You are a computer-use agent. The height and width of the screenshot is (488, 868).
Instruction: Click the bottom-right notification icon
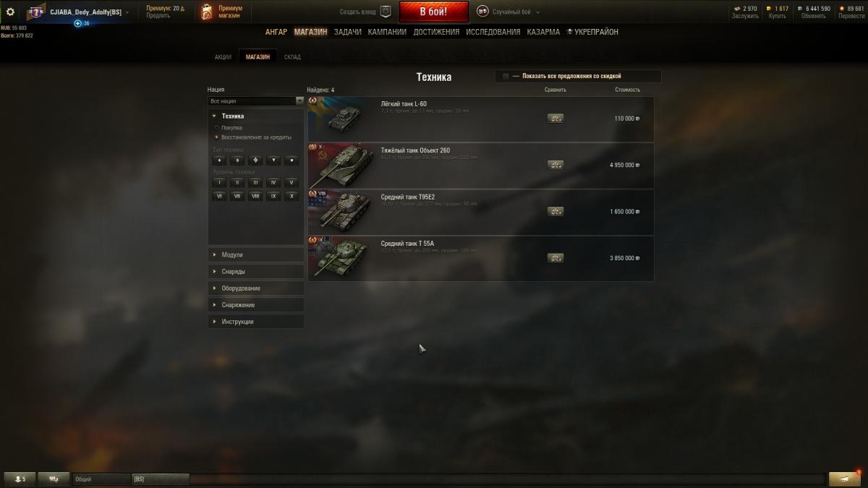(x=844, y=479)
